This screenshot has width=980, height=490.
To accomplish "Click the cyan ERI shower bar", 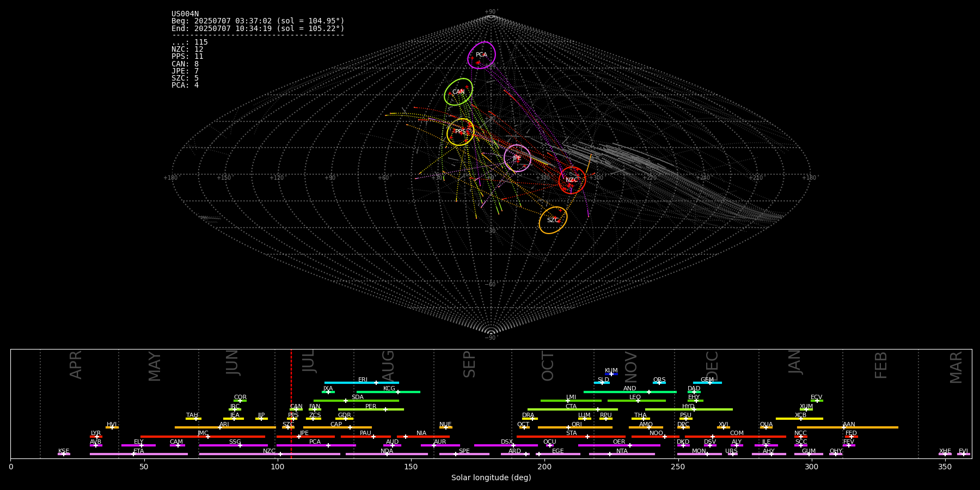I will coord(362,383).
